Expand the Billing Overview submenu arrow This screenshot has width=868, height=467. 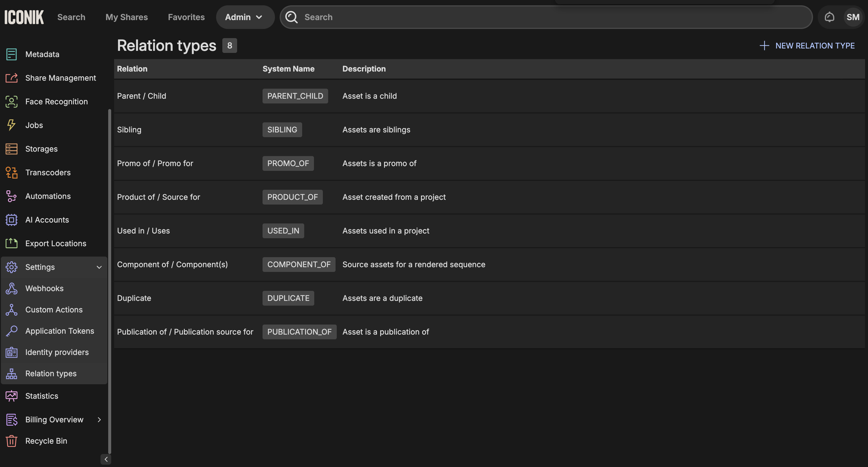(x=99, y=419)
